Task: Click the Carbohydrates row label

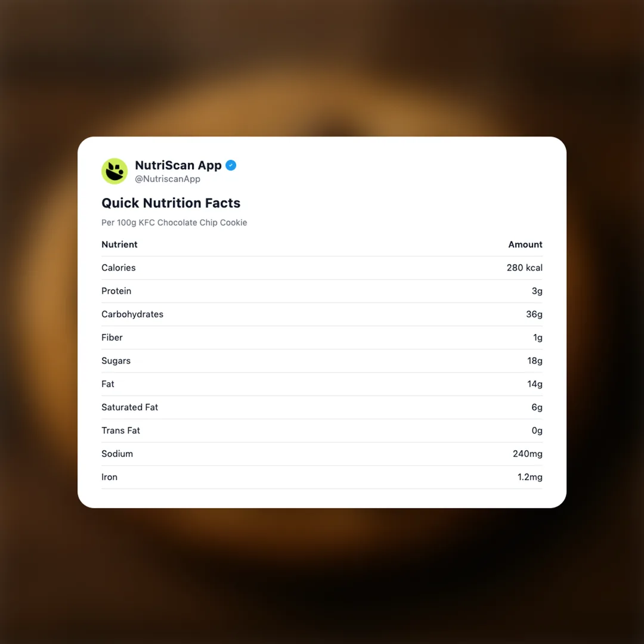Action: [x=132, y=314]
